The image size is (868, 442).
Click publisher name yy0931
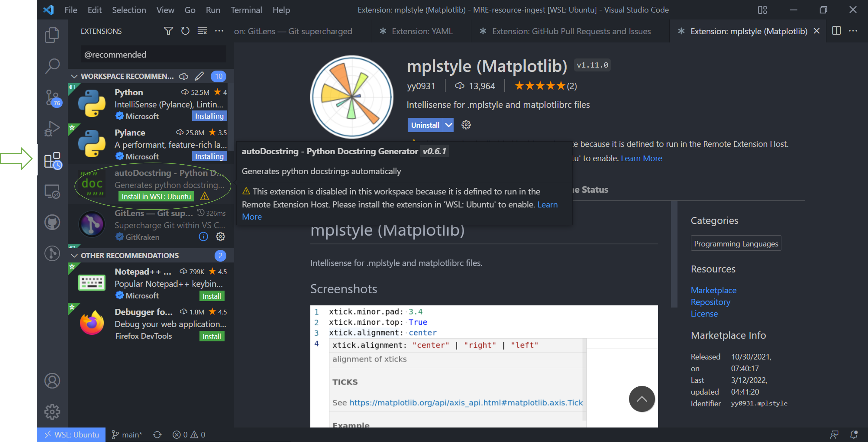click(x=421, y=86)
